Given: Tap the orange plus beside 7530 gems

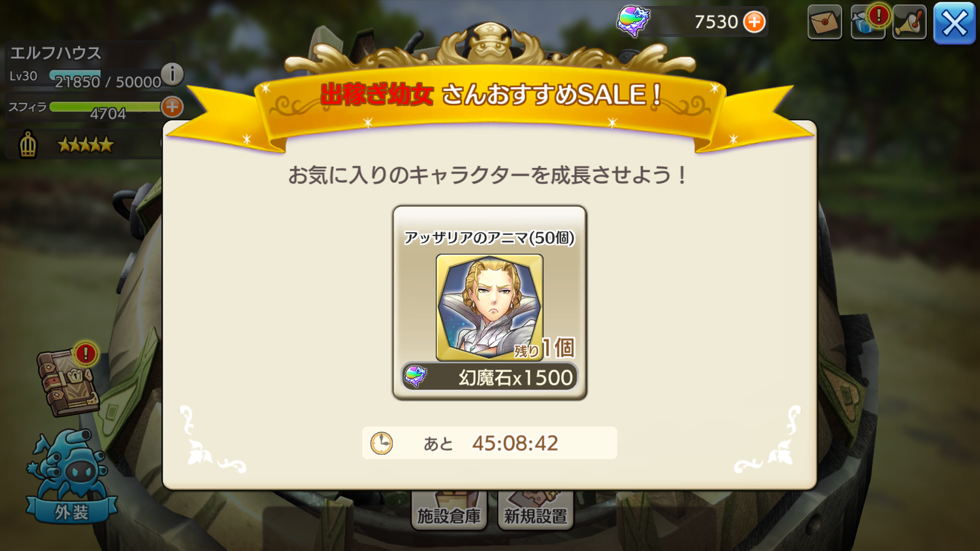Looking at the screenshot, I should 755,22.
